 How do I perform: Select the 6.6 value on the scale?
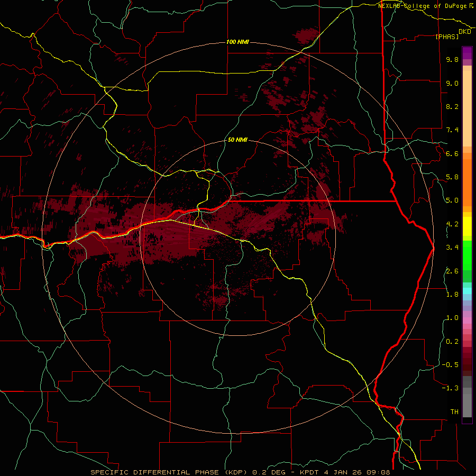[x=452, y=153]
